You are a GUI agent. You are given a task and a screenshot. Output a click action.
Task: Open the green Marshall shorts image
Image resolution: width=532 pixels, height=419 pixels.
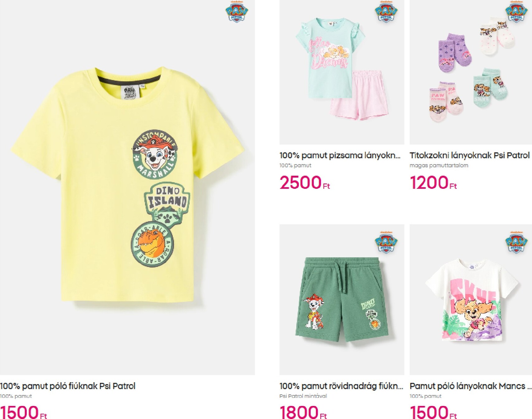pyautogui.click(x=342, y=299)
